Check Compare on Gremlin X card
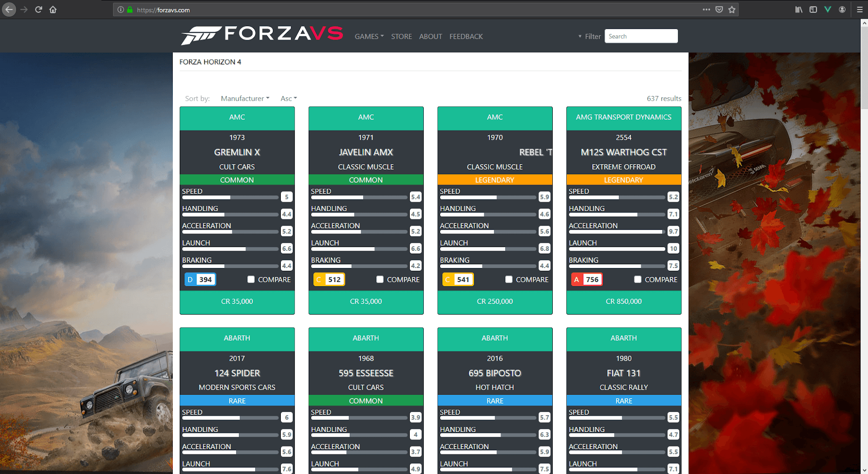 pyautogui.click(x=251, y=279)
